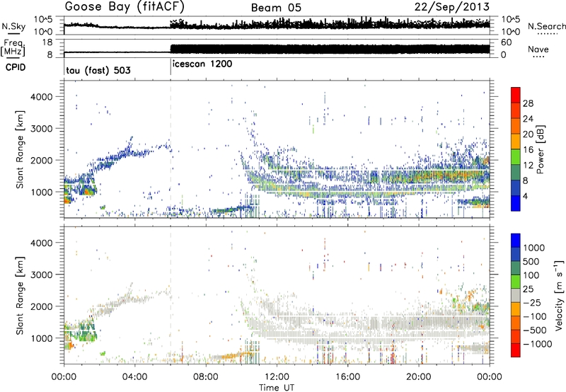Image resolution: width=566 pixels, height=392 pixels.
Task: Click the 'Time UT' axis title
Action: point(276,387)
